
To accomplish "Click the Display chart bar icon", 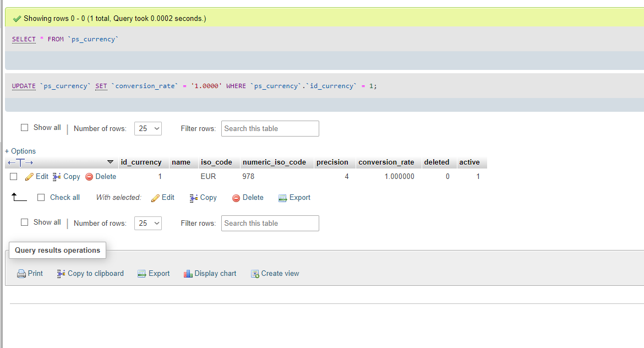I will point(188,274).
